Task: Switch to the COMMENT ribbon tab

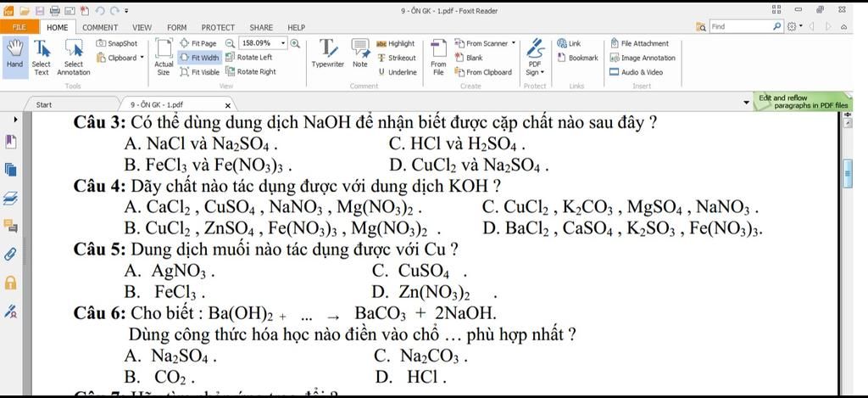Action: click(100, 27)
